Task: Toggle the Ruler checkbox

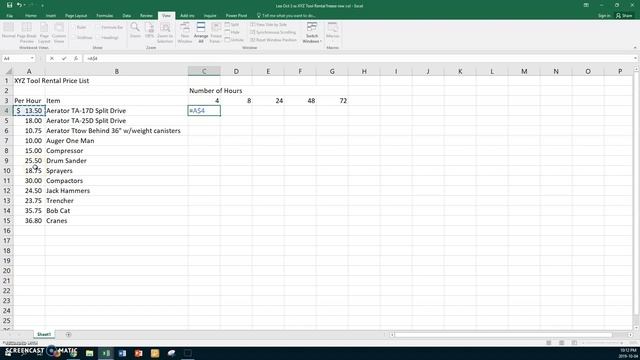Action: [x=79, y=27]
